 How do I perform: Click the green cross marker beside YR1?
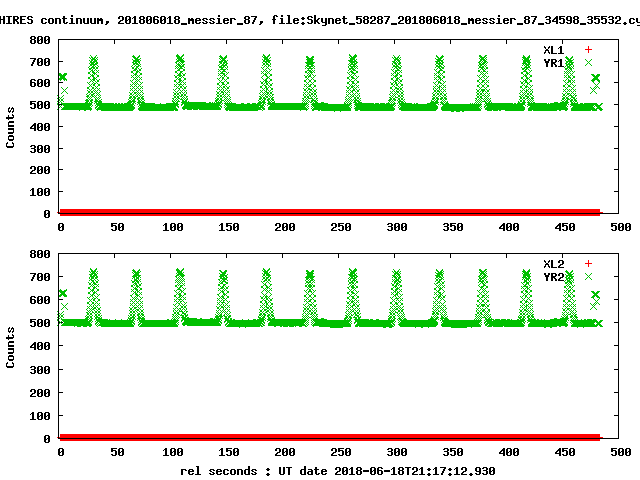pyautogui.click(x=588, y=62)
